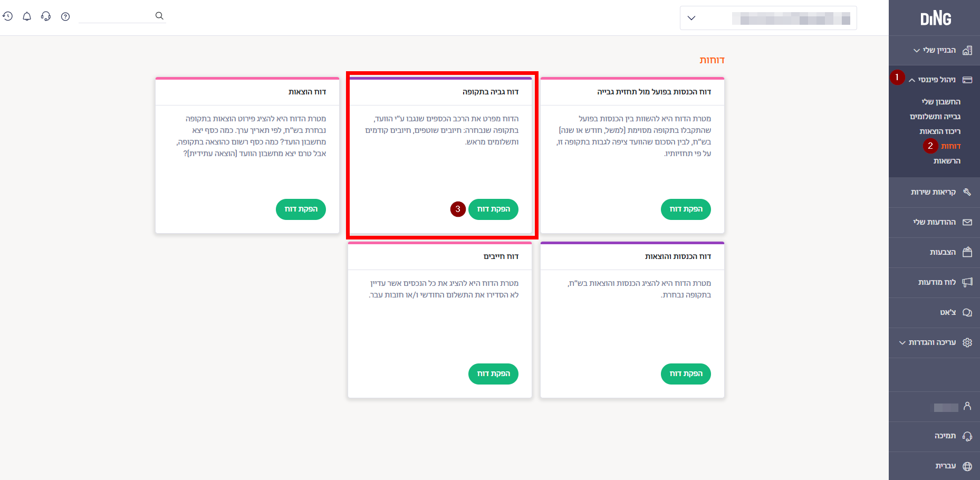
Task: Expand הבניין שלי sidebar section
Action: click(x=934, y=50)
